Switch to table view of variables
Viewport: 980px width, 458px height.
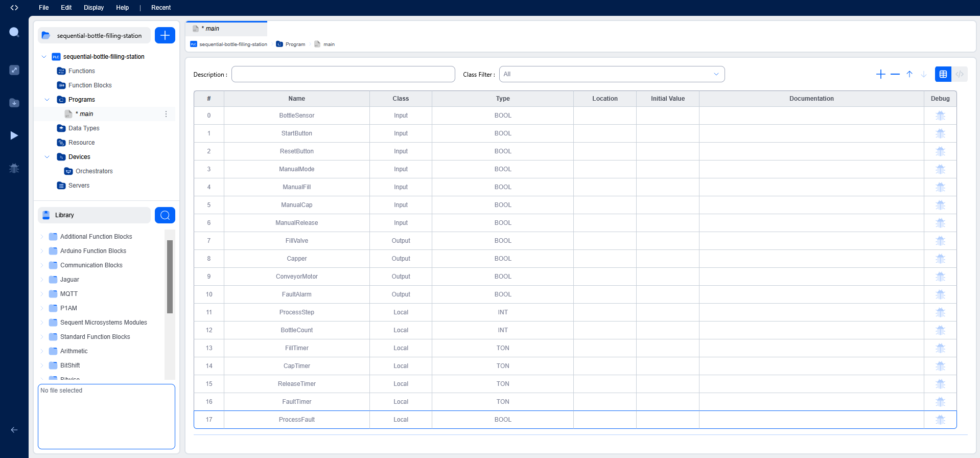pyautogui.click(x=943, y=74)
